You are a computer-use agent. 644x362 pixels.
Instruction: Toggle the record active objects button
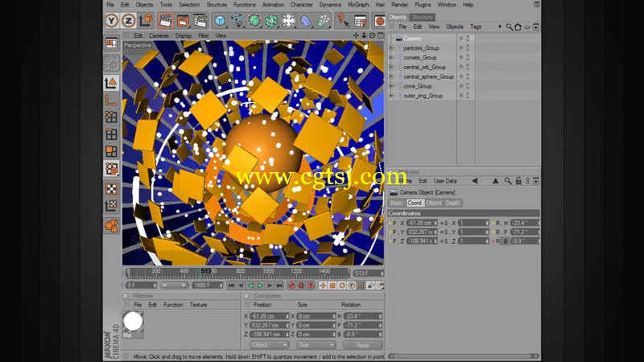[291, 286]
